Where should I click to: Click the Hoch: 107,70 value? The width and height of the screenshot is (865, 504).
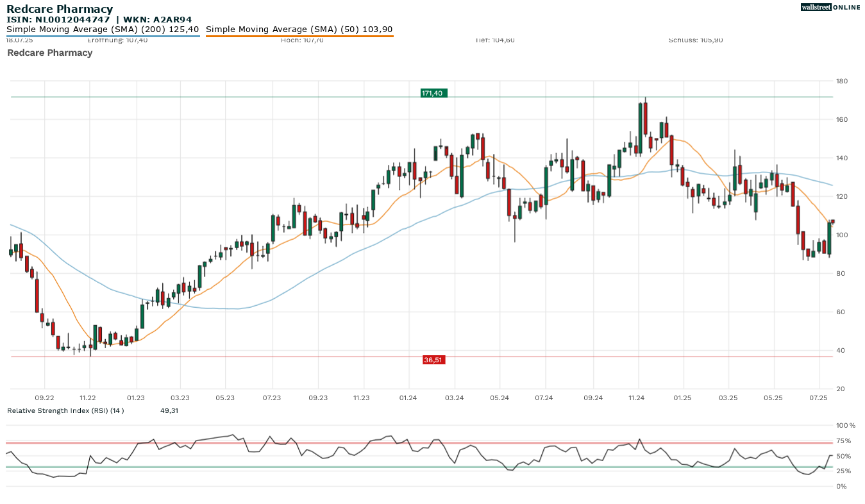(x=302, y=40)
